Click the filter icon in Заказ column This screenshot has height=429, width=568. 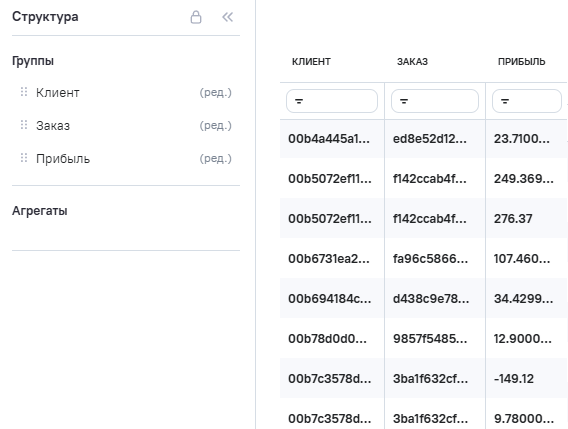404,101
